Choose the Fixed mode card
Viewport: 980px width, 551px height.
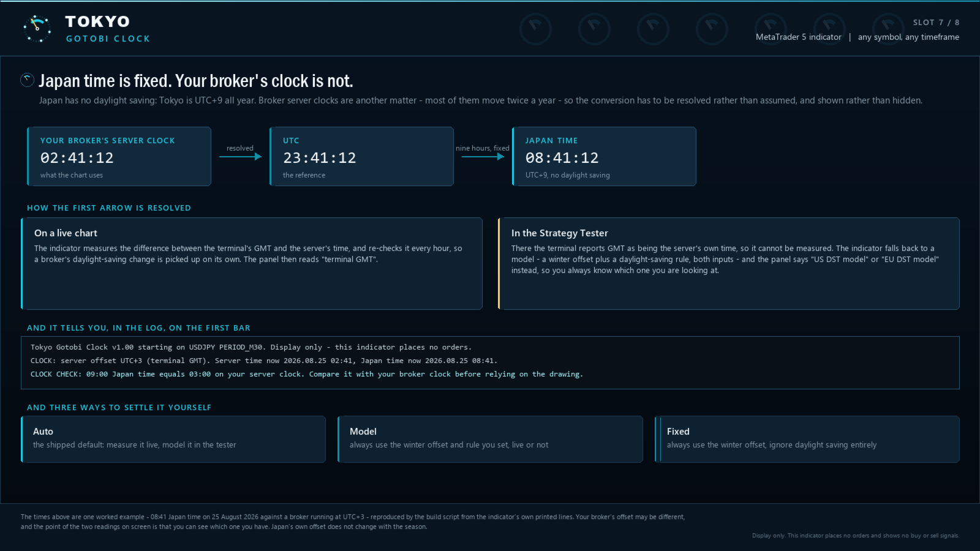[807, 439]
